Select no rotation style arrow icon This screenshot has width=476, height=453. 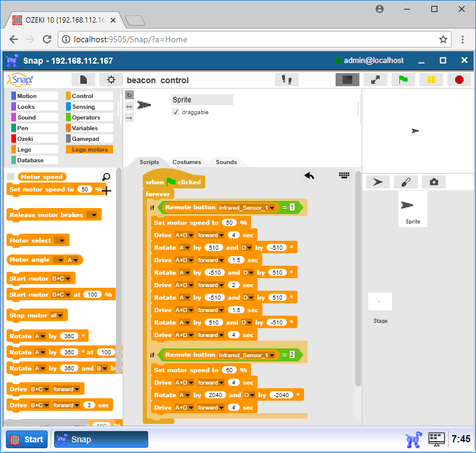(129, 118)
